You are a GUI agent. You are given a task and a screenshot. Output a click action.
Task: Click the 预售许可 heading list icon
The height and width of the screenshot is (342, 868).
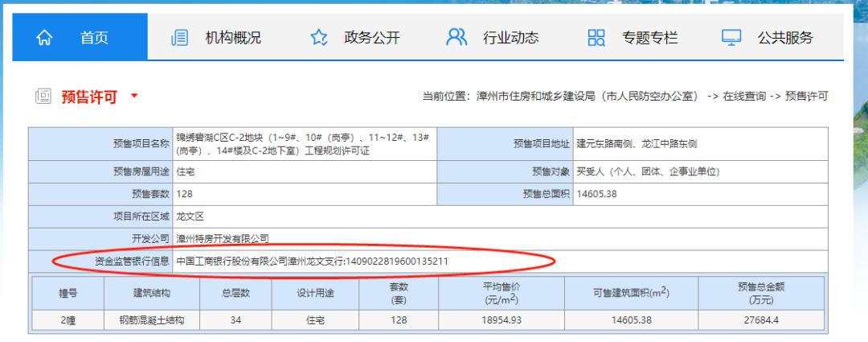pos(43,97)
